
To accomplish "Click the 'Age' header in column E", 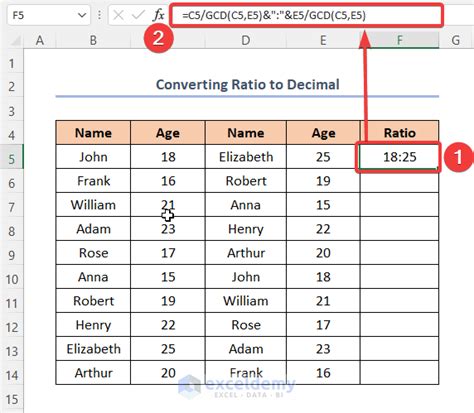I will [x=323, y=133].
